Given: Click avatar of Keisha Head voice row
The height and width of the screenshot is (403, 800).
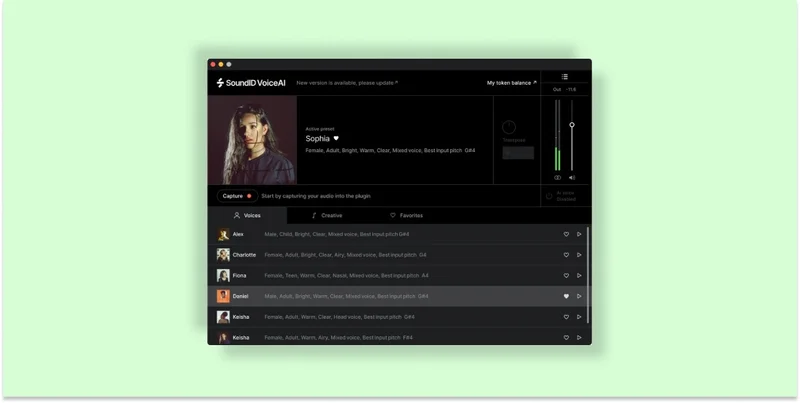Looking at the screenshot, I should click(223, 317).
